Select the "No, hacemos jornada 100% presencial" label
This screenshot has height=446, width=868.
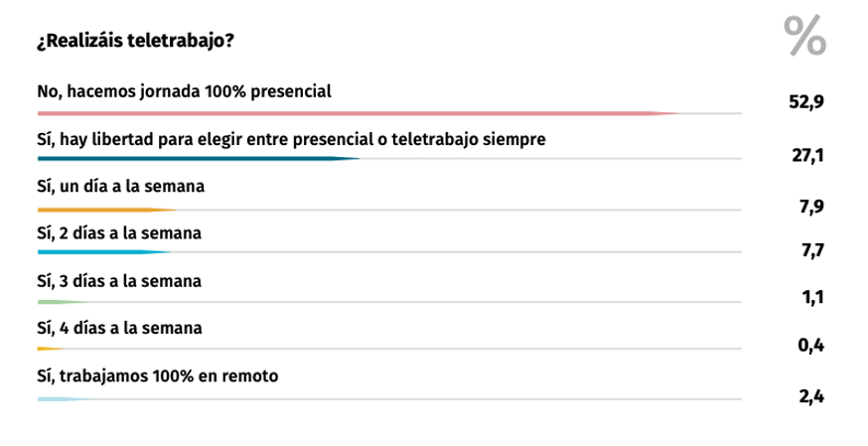point(184,90)
